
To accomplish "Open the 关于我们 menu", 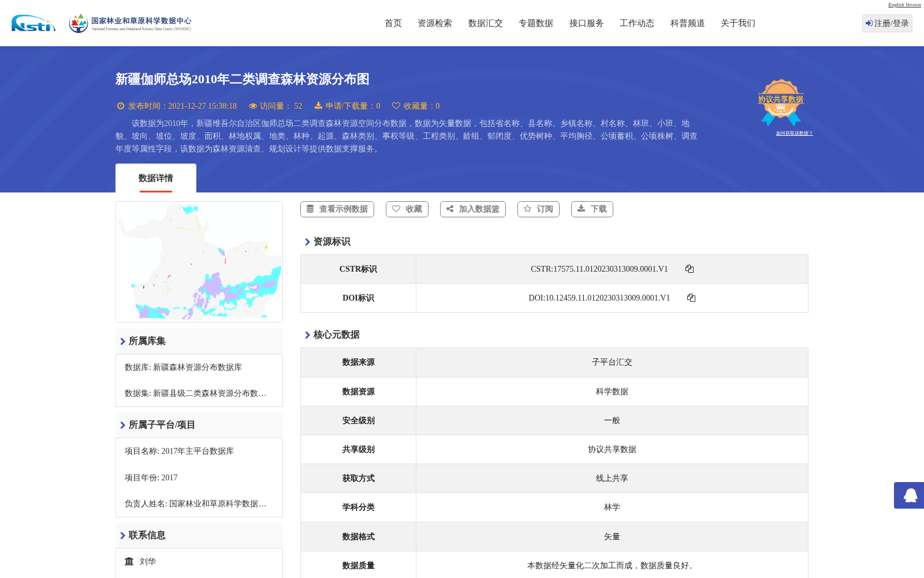I will point(738,23).
